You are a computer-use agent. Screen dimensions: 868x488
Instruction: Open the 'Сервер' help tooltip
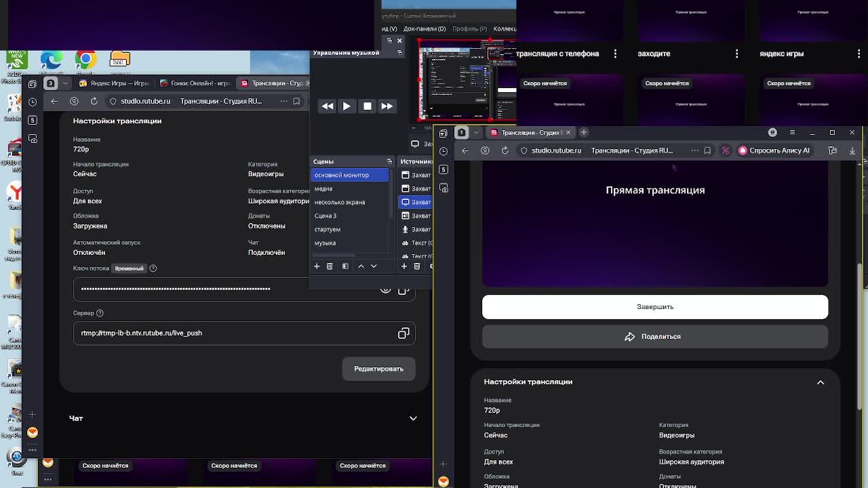100,313
